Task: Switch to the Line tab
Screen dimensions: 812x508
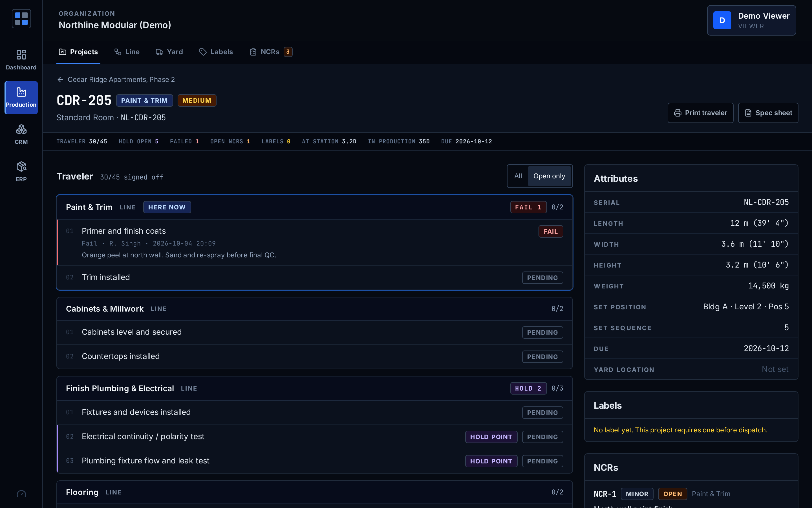Action: [x=127, y=52]
